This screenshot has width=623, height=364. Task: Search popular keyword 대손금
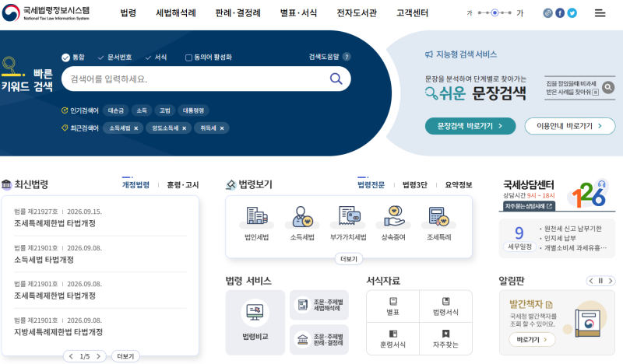coord(115,110)
